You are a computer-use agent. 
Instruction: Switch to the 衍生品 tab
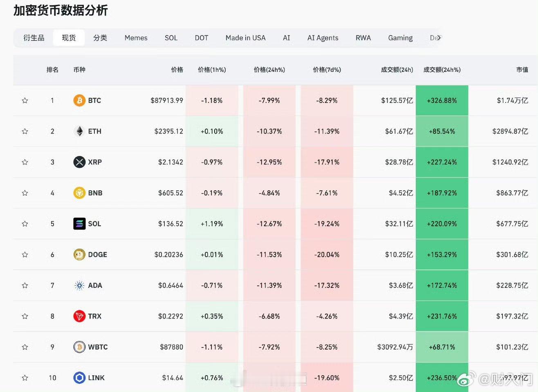pos(34,38)
